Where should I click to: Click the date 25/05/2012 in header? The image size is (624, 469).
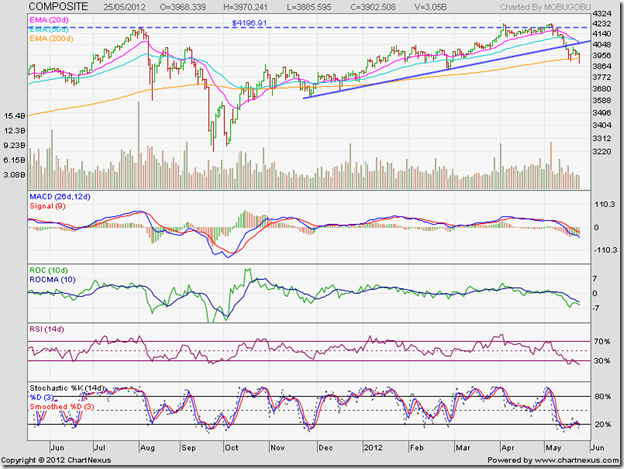125,7
